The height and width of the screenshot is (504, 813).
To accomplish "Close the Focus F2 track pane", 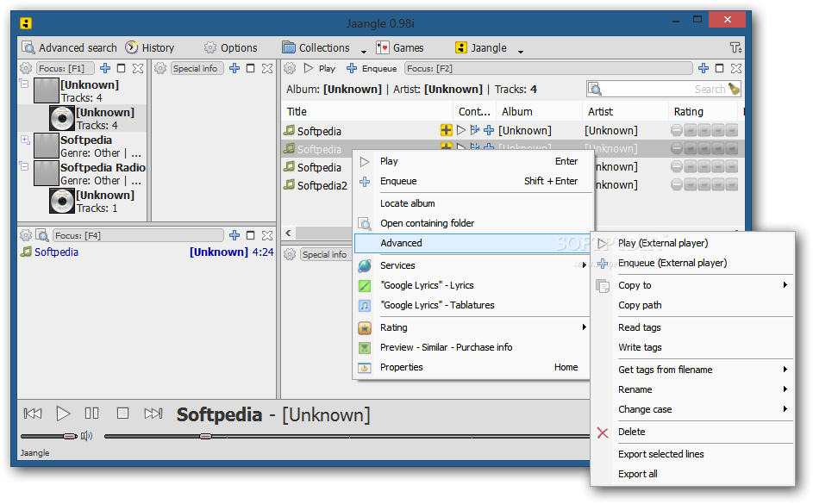I will (735, 68).
